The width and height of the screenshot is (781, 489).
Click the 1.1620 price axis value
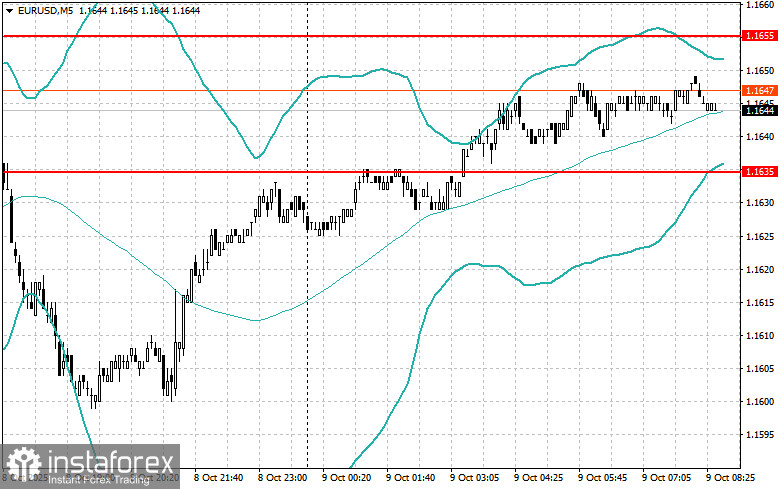760,270
